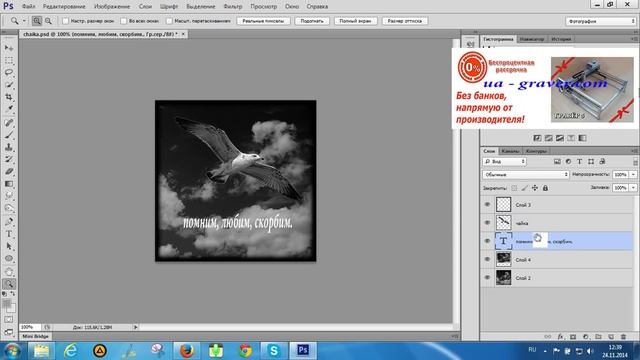Switch to История tab

(x=561, y=39)
